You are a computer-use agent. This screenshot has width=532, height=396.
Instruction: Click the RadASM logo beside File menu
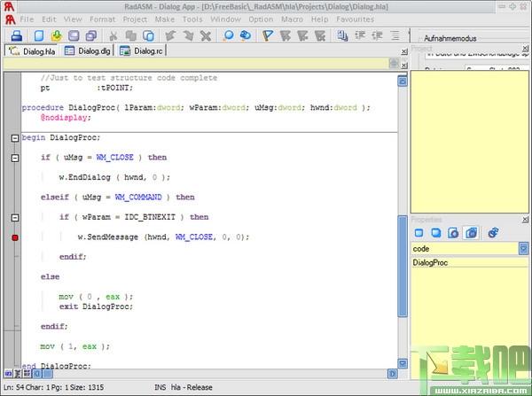click(10, 19)
